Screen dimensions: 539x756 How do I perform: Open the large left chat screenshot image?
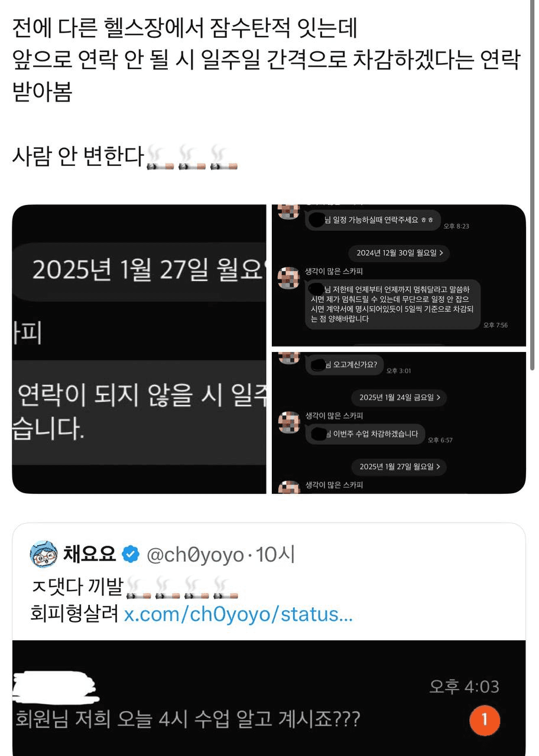139,349
